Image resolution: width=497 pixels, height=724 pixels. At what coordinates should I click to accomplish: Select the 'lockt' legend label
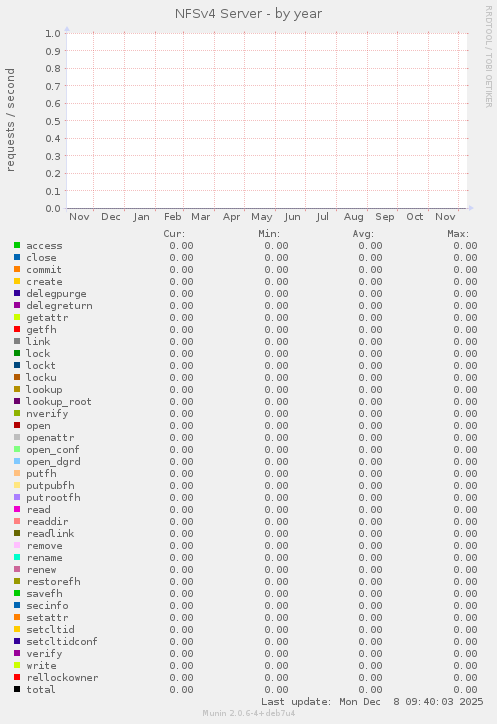(x=41, y=366)
